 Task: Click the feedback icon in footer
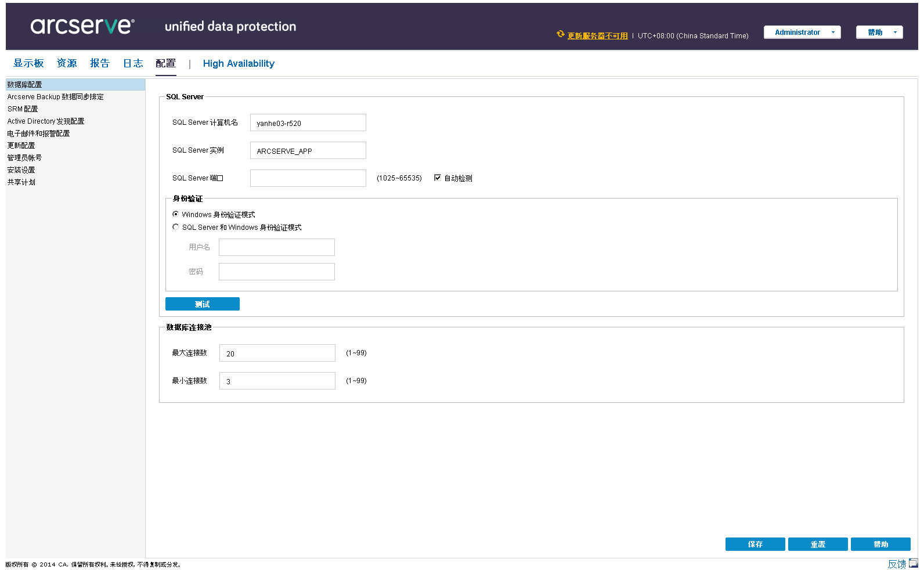913,563
